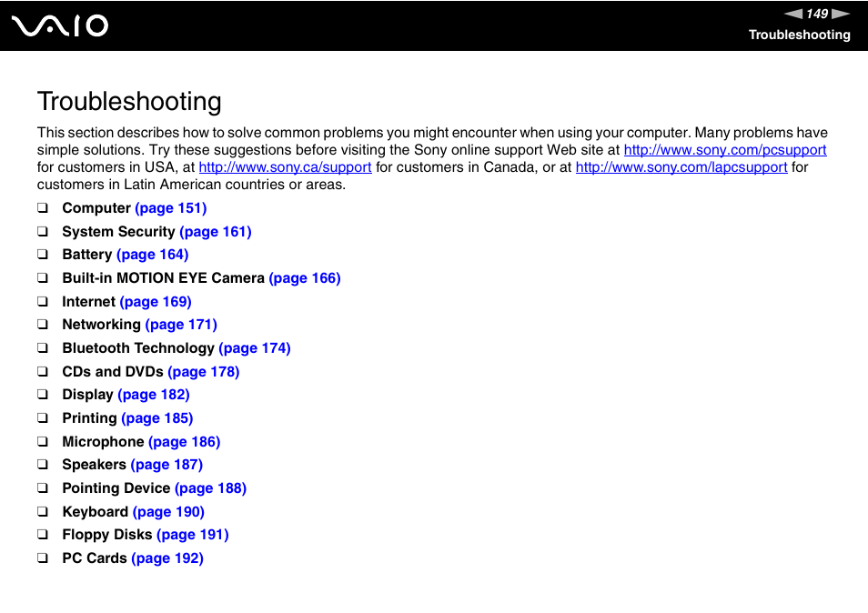Jump to Display (page 182)
The image size is (868, 613).
pyautogui.click(x=154, y=395)
